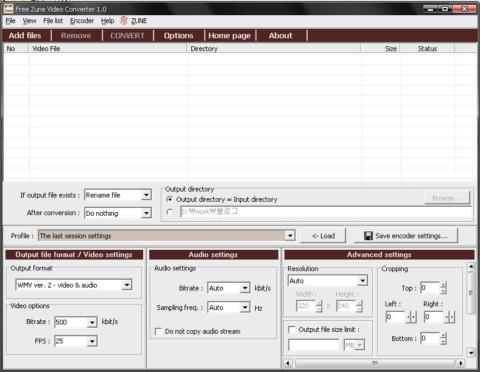This screenshot has height=372, width=480.
Task: Click Save encoder settings button
Action: pos(406,236)
